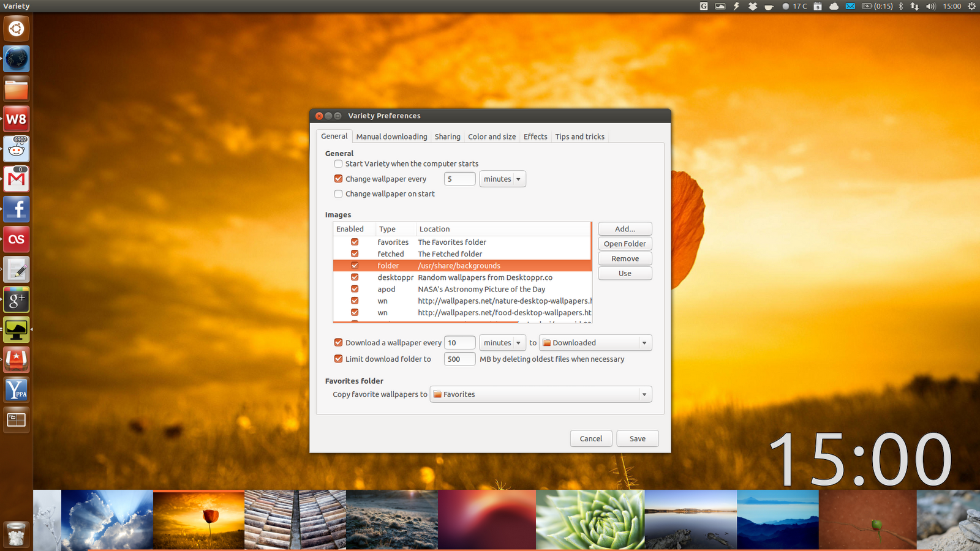This screenshot has height=551, width=980.
Task: Click the Add... button for image sources
Action: [x=624, y=228]
